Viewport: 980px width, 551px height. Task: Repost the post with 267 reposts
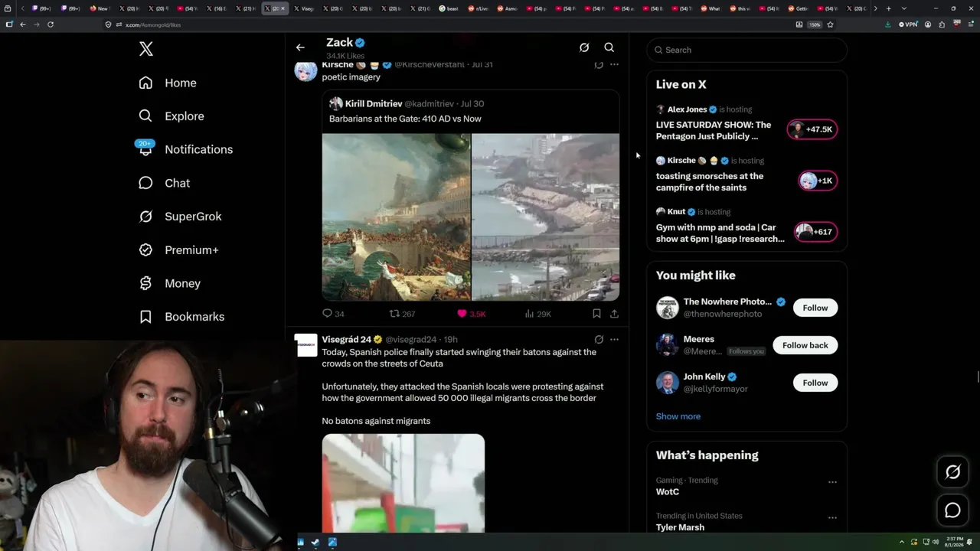pyautogui.click(x=402, y=314)
